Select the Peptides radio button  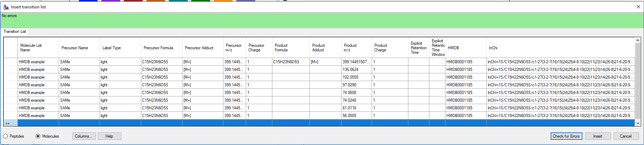coord(6,136)
